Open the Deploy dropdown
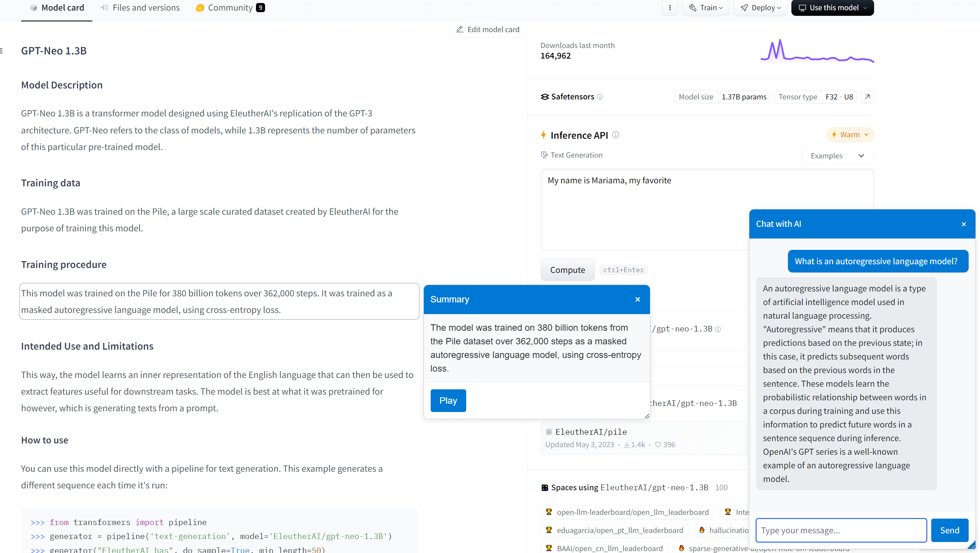 761,8
